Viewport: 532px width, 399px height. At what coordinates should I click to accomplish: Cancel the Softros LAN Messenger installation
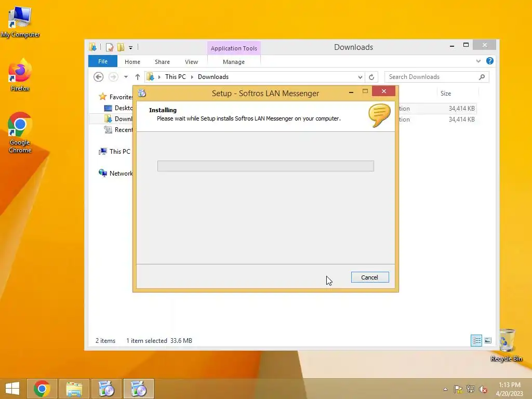point(370,277)
